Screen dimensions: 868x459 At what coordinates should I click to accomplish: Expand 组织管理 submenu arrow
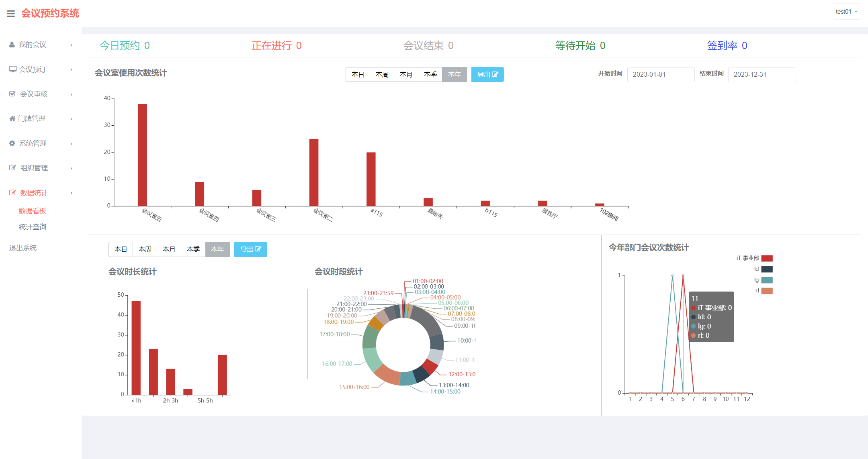pyautogui.click(x=71, y=168)
